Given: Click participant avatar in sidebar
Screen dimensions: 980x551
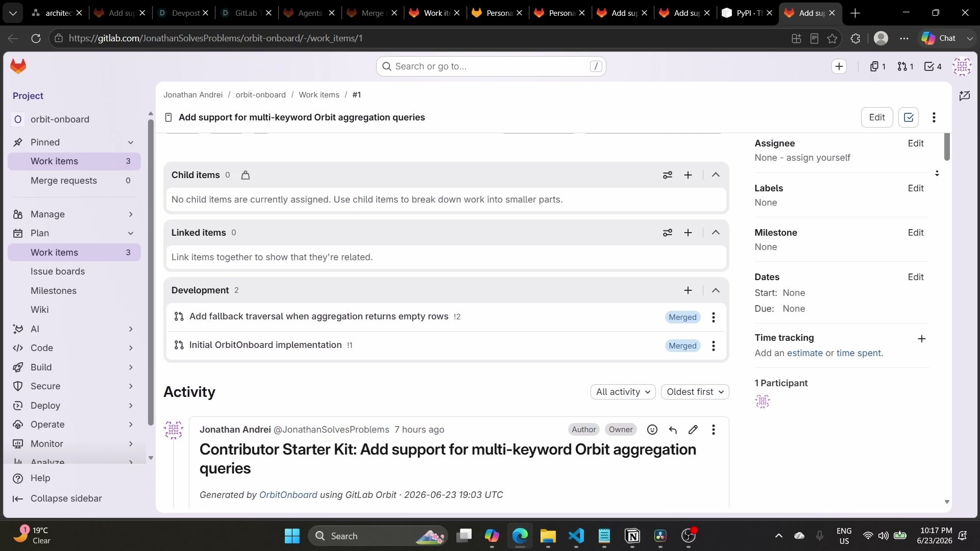Looking at the screenshot, I should point(763,402).
